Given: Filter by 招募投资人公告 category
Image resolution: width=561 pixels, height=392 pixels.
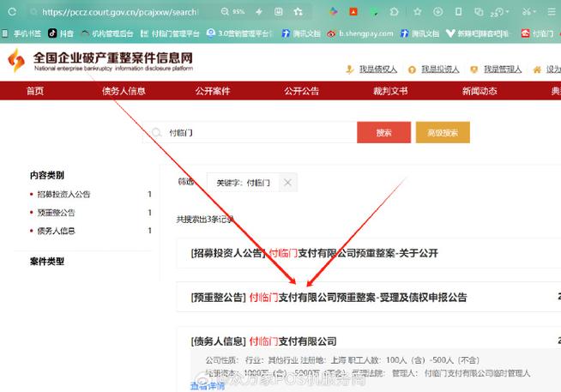Looking at the screenshot, I should pos(63,194).
